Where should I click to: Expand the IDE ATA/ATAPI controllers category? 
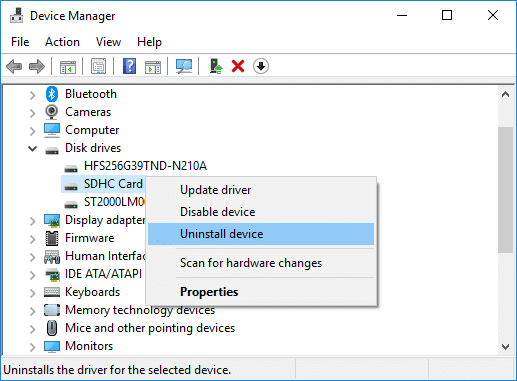(32, 275)
